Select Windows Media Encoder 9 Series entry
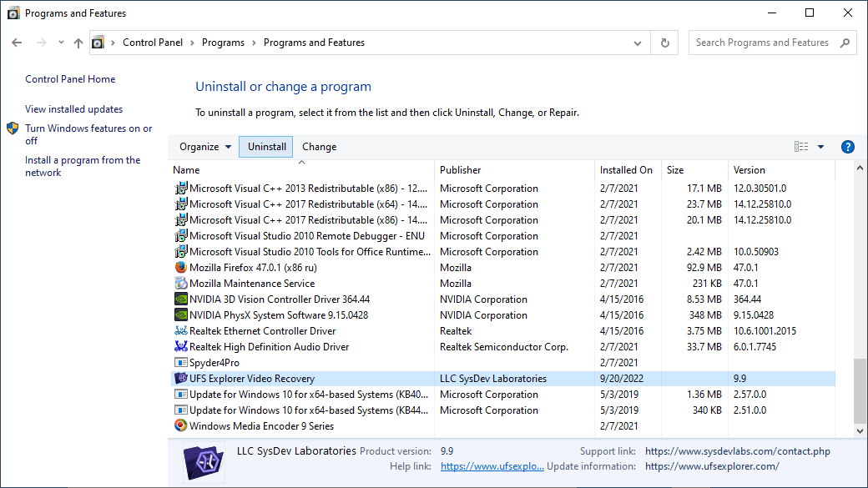The width and height of the screenshot is (868, 488). tap(261, 426)
